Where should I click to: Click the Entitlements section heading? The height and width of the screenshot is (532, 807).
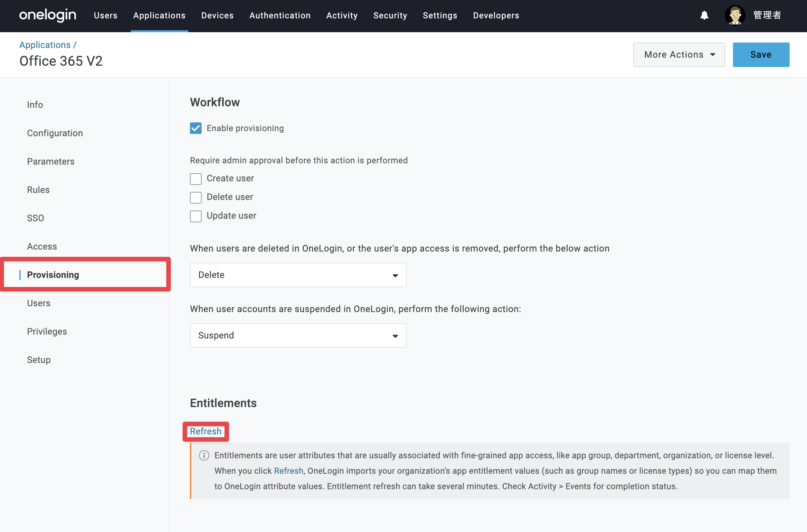click(x=223, y=403)
